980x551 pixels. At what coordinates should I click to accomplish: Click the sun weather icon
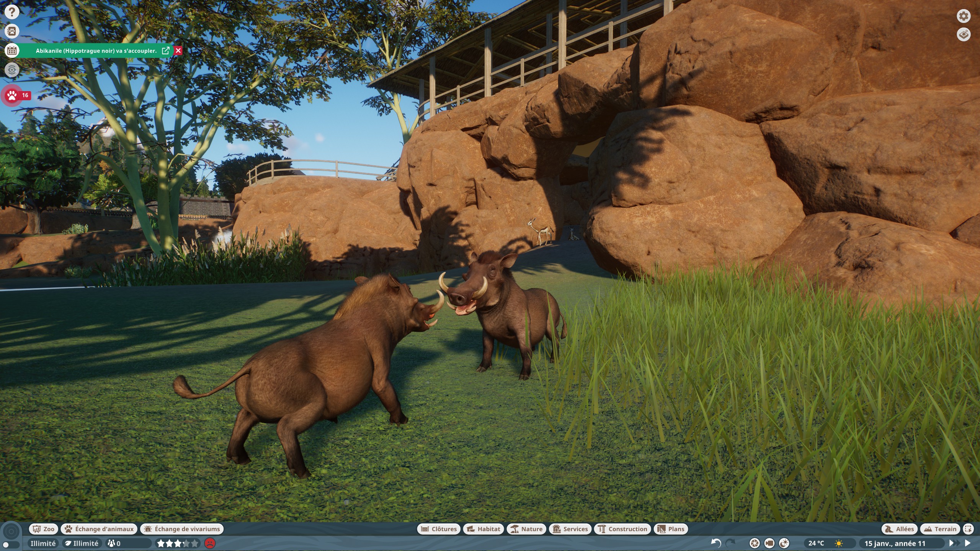[x=839, y=543]
